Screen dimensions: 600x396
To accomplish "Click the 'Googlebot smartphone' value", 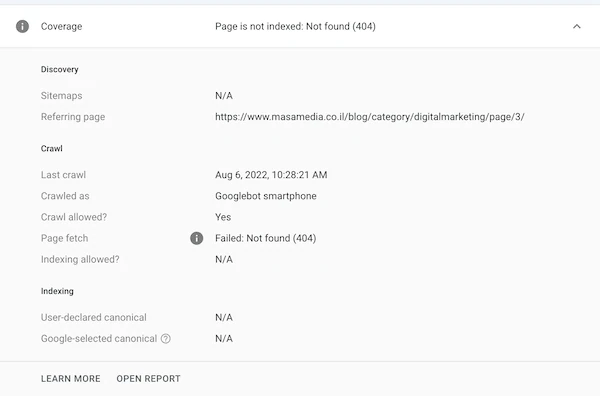I will [266, 196].
